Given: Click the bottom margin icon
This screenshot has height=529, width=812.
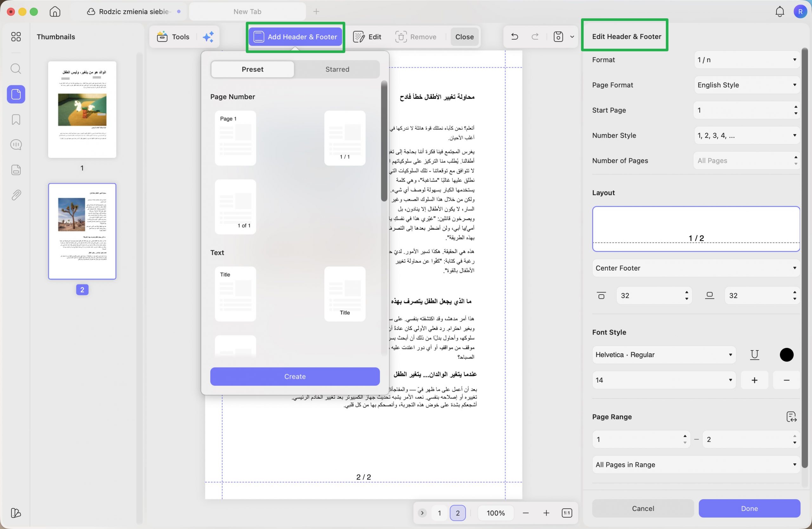Looking at the screenshot, I should [x=710, y=295].
